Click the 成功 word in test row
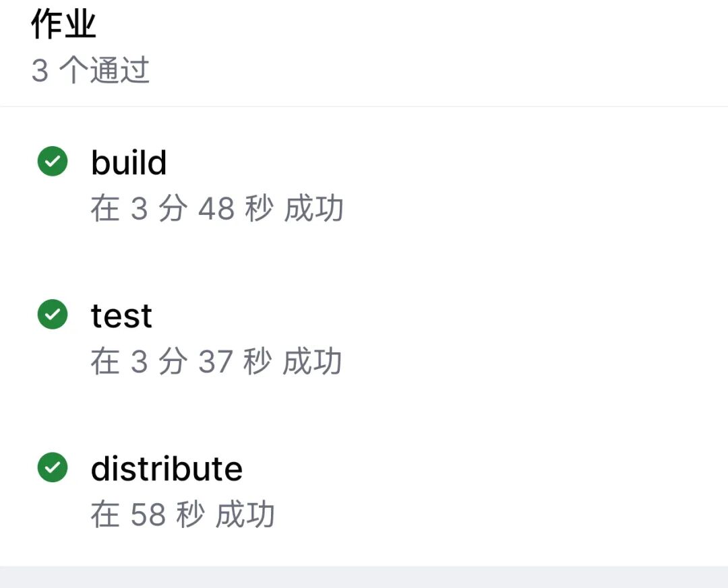 (313, 361)
